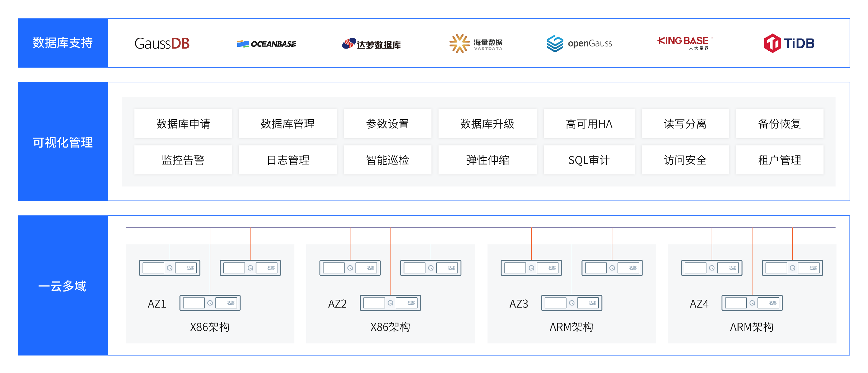Screen dimensions: 868x373
Task: Open the 日志管理 tile
Action: coord(288,160)
